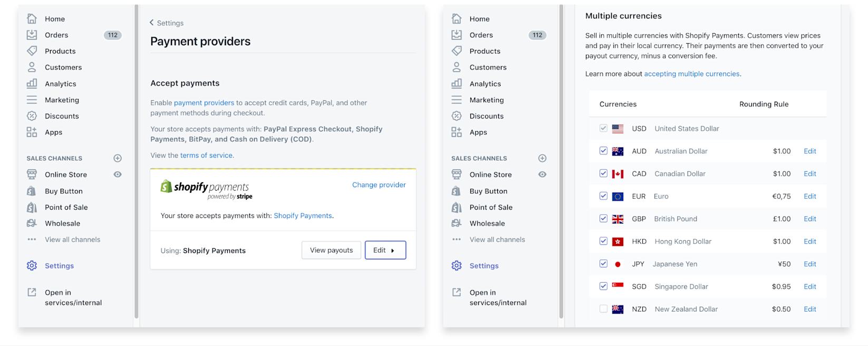Add sales channel plus icon, right panel
The image size is (868, 346).
(542, 158)
